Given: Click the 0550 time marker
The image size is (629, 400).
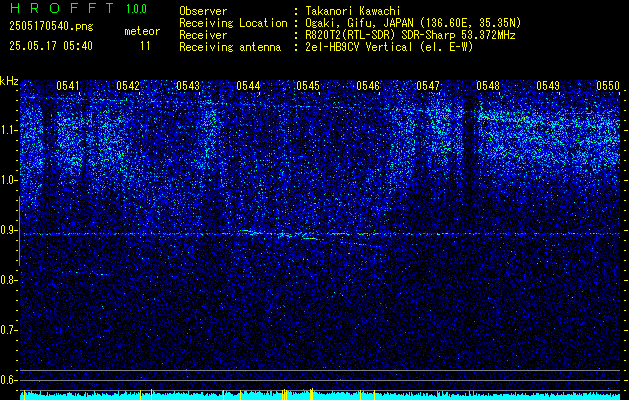Looking at the screenshot, I should tap(608, 86).
